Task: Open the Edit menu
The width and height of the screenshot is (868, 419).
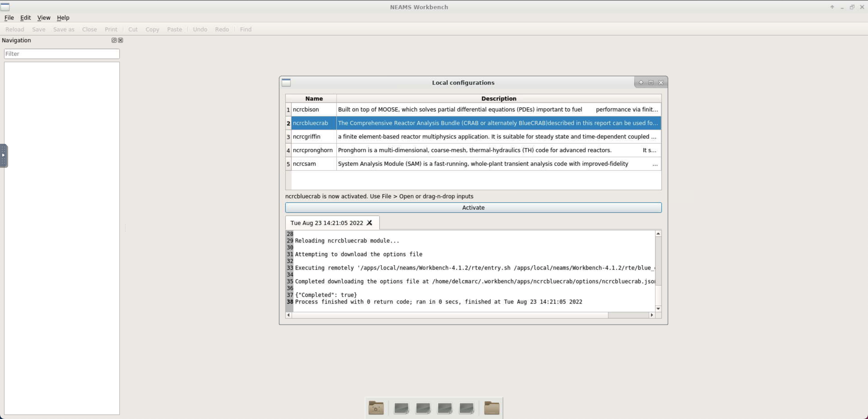Action: tap(25, 18)
